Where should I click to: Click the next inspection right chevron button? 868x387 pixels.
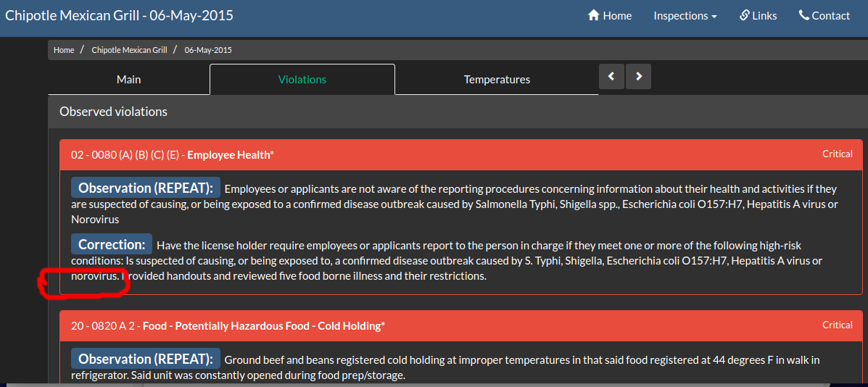tap(638, 77)
